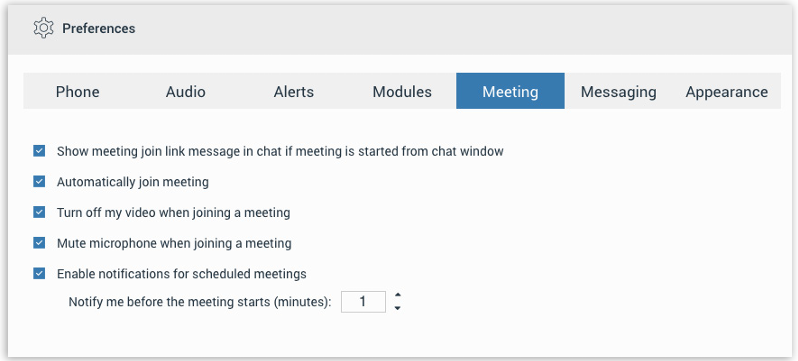Image resolution: width=798 pixels, height=361 pixels.
Task: Disable Turn off my video checkbox
Action: (39, 212)
